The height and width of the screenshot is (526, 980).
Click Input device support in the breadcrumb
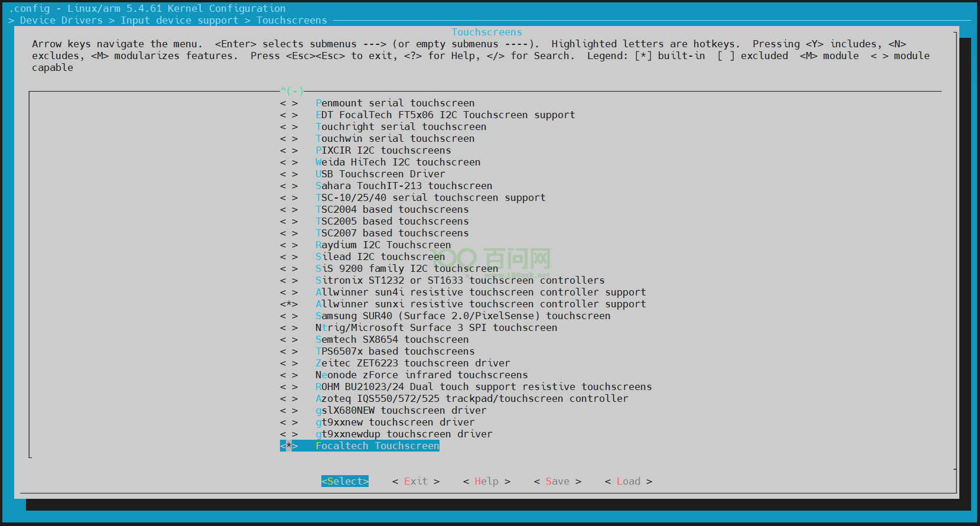[x=180, y=20]
